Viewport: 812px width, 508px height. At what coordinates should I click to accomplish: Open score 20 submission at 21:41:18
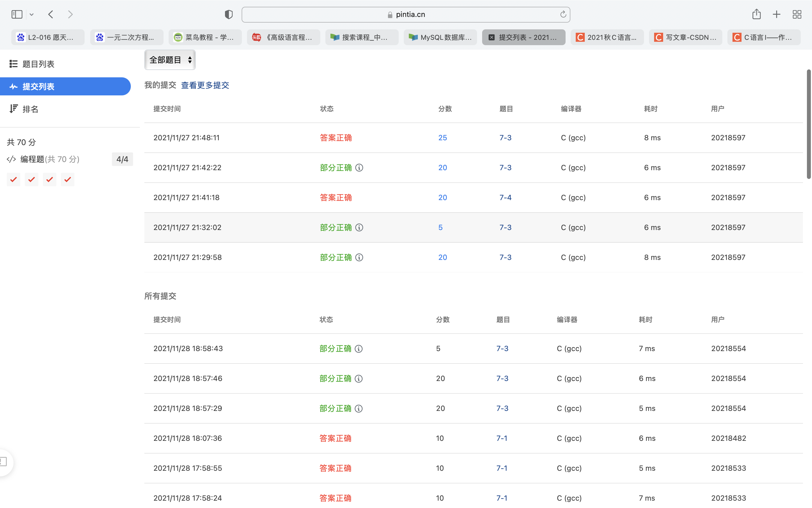click(x=443, y=198)
